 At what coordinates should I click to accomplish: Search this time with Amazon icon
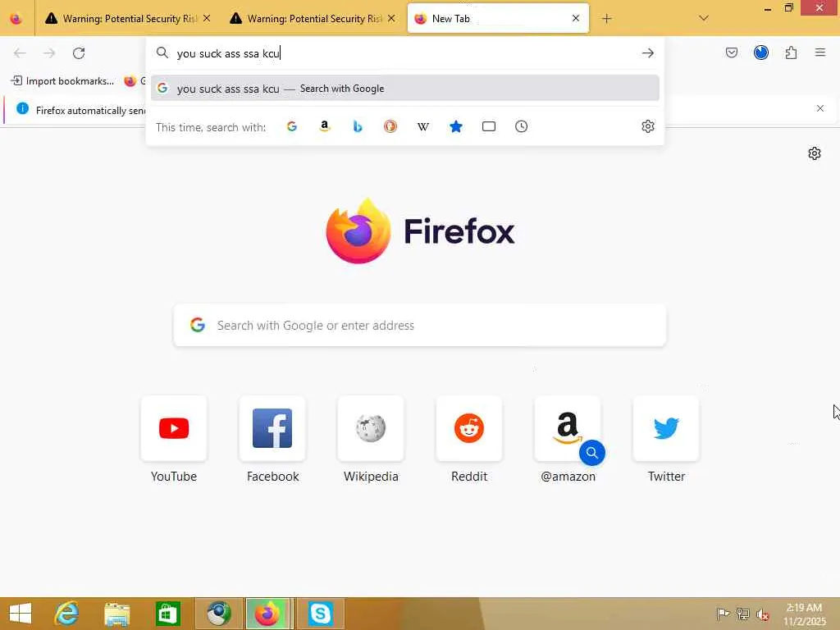325,126
